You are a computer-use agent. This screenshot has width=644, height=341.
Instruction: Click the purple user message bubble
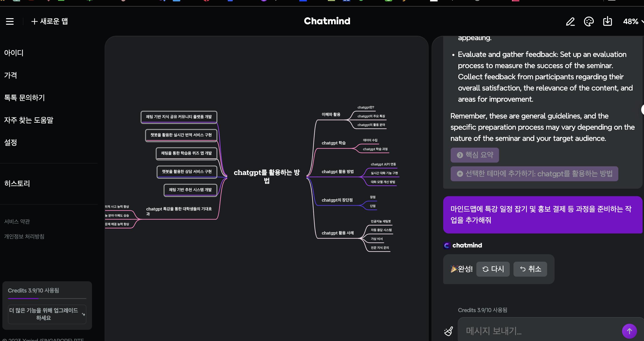(542, 215)
